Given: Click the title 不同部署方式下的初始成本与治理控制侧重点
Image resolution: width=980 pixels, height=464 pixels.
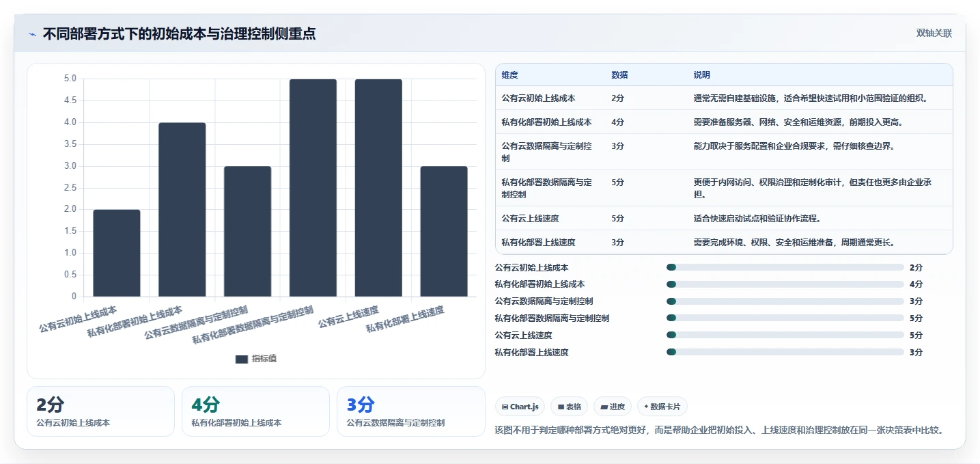Looking at the screenshot, I should click(x=180, y=33).
